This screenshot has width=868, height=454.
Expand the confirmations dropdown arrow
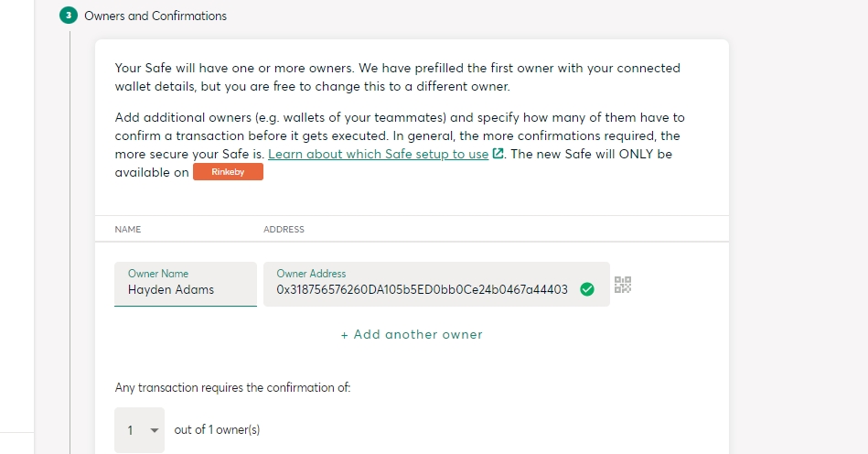154,430
